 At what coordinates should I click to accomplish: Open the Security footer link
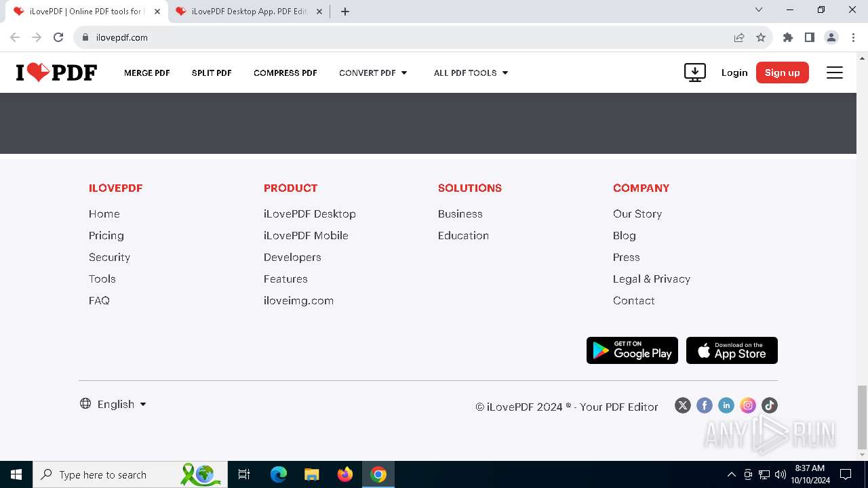click(109, 257)
